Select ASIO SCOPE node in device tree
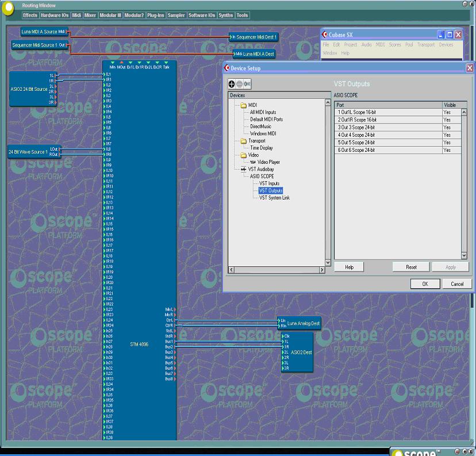 tap(262, 177)
